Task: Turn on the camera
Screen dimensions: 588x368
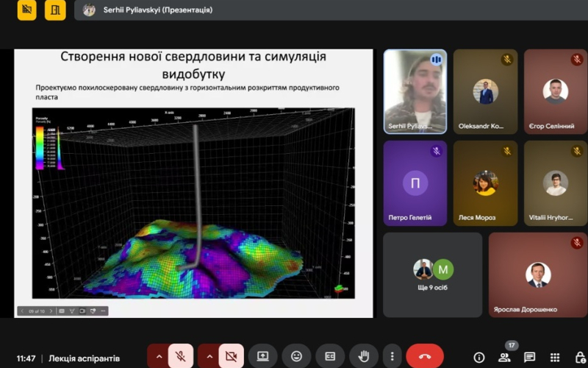Action: coord(231,356)
